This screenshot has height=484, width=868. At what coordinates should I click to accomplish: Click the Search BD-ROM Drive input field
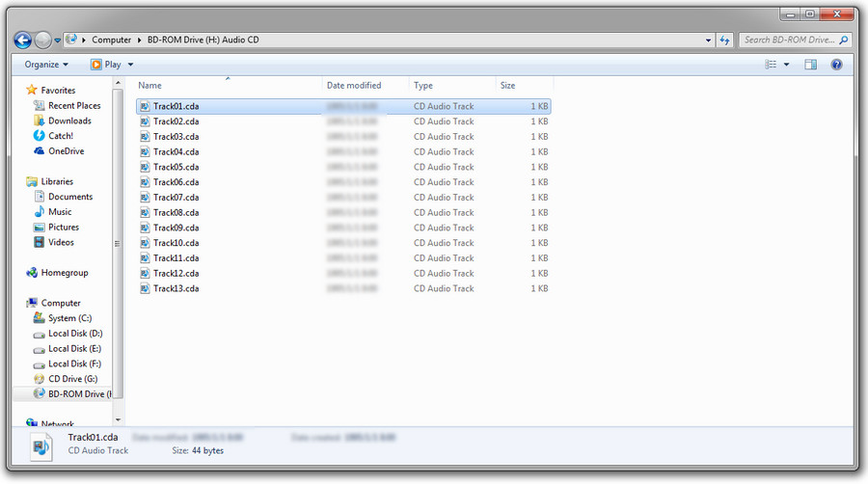click(788, 40)
